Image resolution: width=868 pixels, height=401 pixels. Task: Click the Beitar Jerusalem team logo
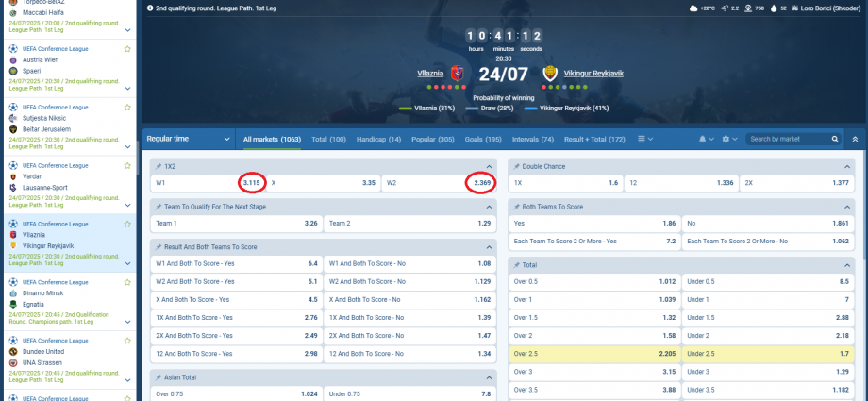tap(13, 129)
